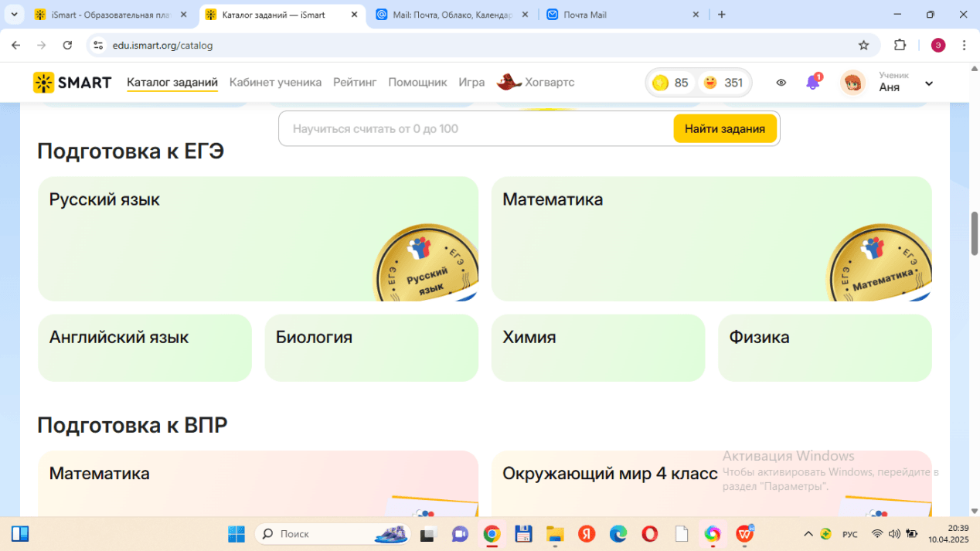
Task: Show hidden system tray icons
Action: coord(808,534)
